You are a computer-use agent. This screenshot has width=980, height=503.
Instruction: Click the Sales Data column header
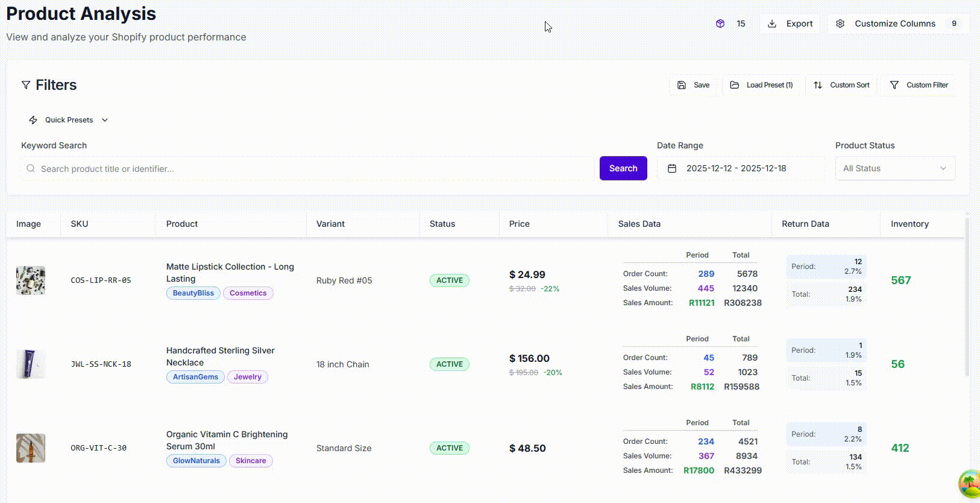639,224
